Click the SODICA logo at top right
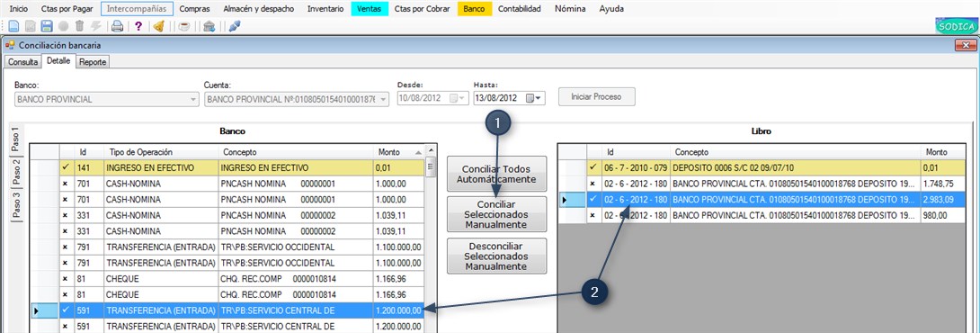Image resolution: width=980 pixels, height=333 pixels. 957,26
